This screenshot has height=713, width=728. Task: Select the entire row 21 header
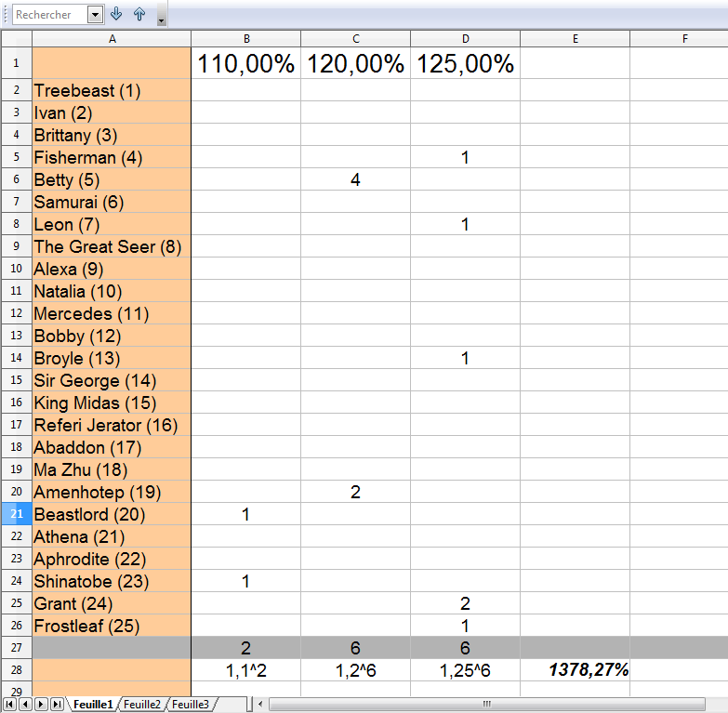point(16,514)
